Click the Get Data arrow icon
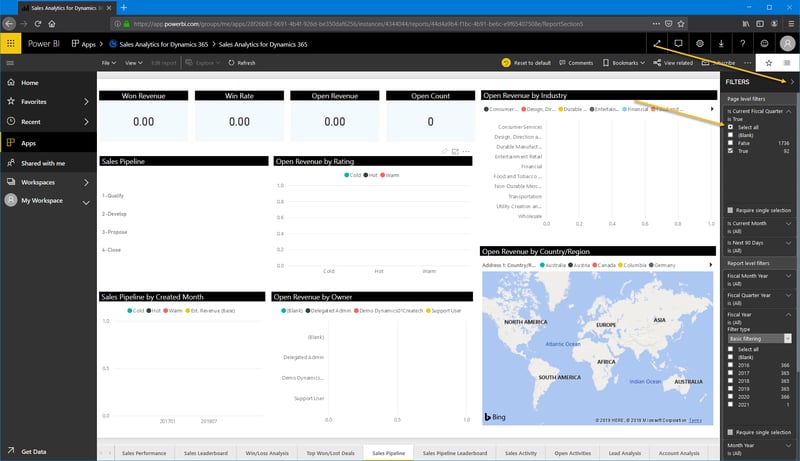Image resolution: width=800 pixels, height=461 pixels. [x=11, y=450]
